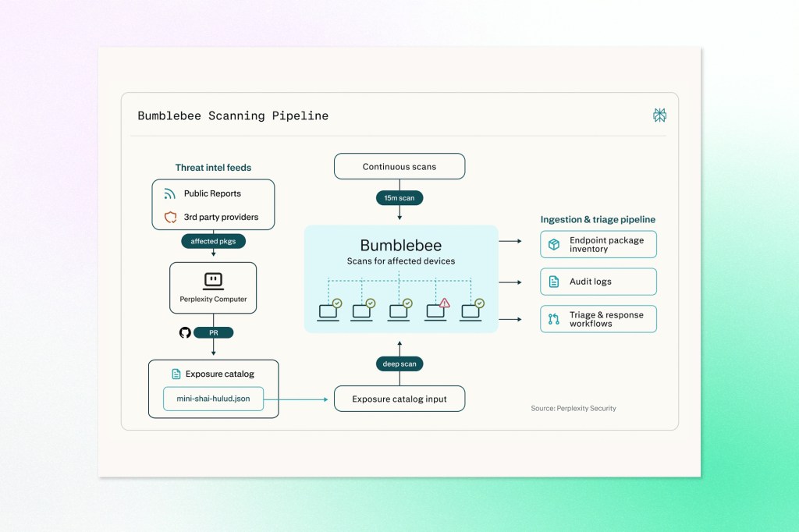Select the Exposure catalog input box

coord(399,399)
